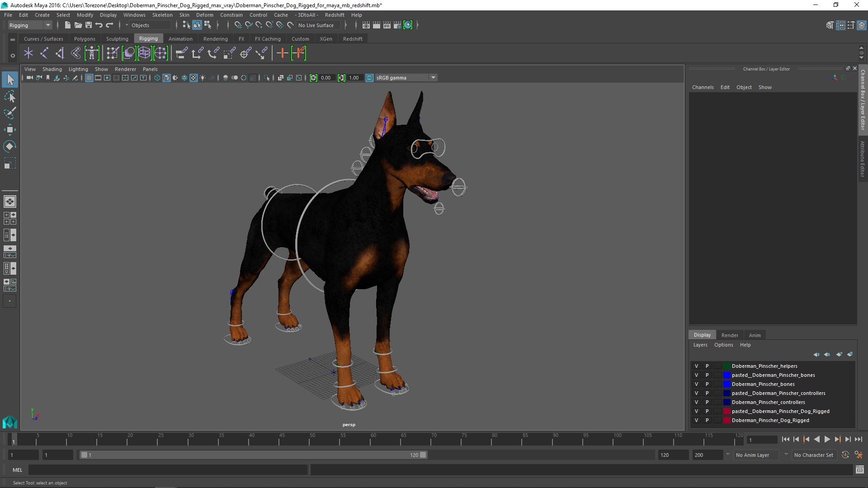Click the New Scene icon
The image size is (868, 488).
pos(67,25)
